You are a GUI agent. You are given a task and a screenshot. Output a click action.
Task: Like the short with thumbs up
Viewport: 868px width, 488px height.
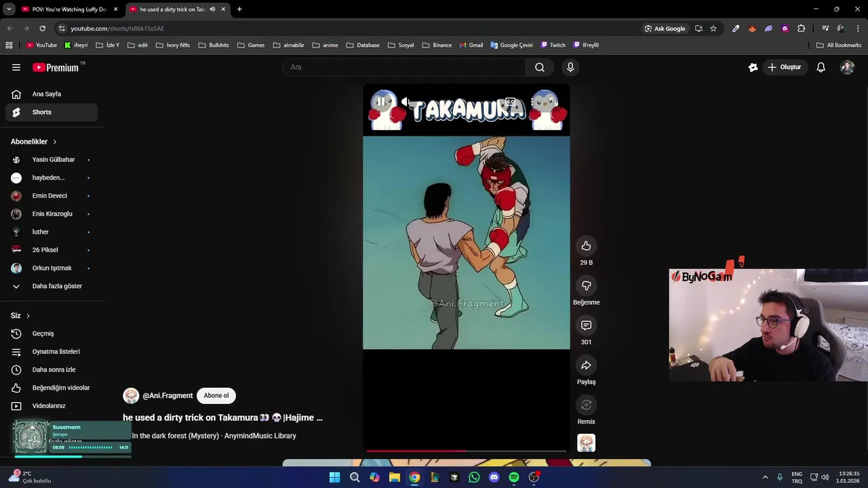point(586,246)
